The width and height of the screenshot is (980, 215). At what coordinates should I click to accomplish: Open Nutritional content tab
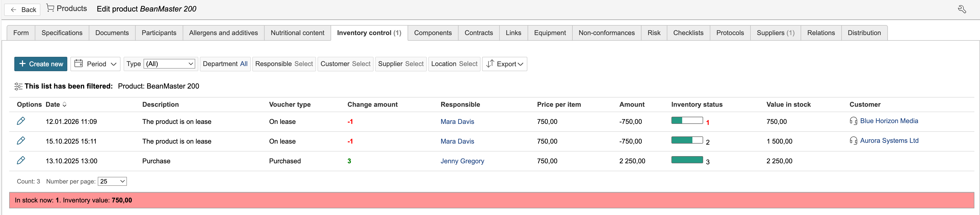tap(298, 33)
